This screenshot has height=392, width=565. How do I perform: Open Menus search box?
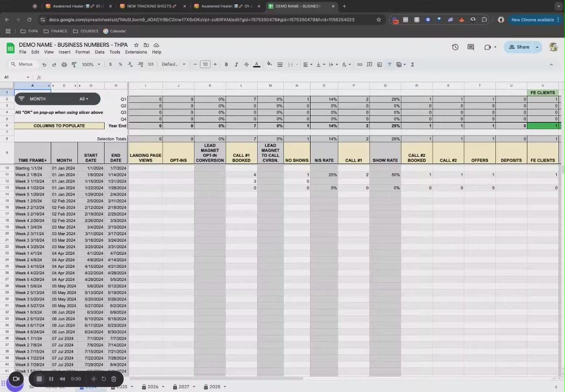22,64
